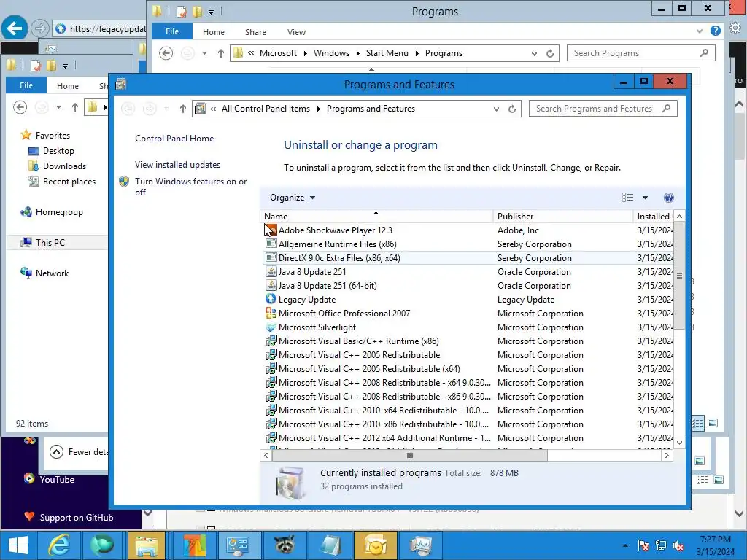Expand the view options dropdown arrow

tap(645, 198)
